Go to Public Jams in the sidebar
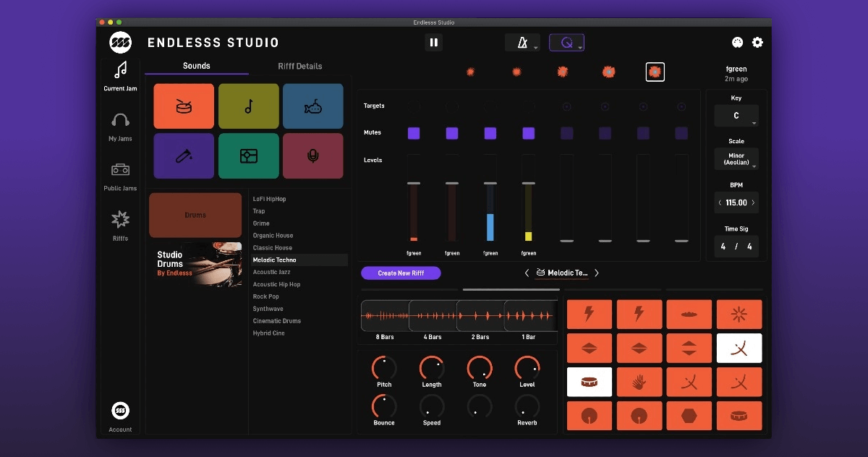This screenshot has width=868, height=457. tap(120, 176)
